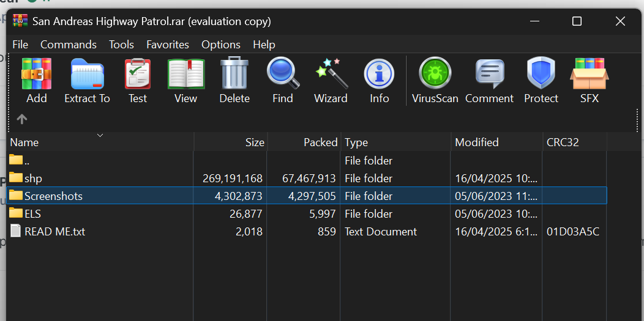Open the Commands menu
The width and height of the screenshot is (644, 321).
pos(68,45)
